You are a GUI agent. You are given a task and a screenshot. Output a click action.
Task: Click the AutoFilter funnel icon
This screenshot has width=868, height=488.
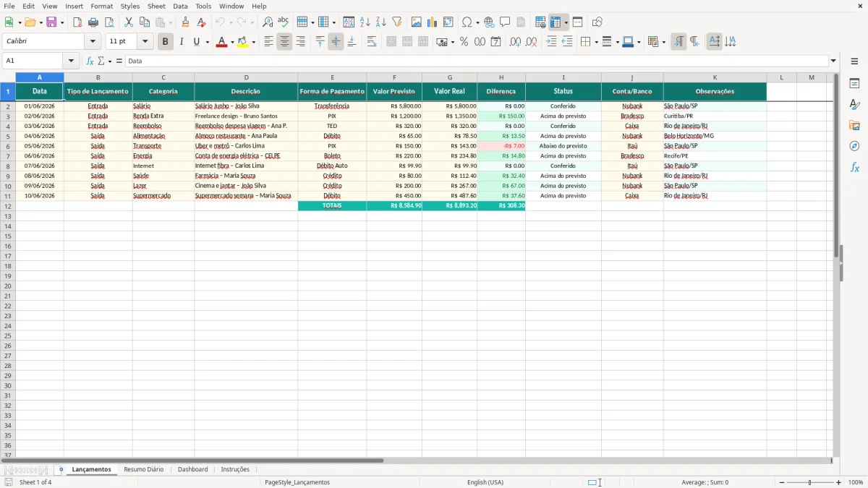click(397, 22)
